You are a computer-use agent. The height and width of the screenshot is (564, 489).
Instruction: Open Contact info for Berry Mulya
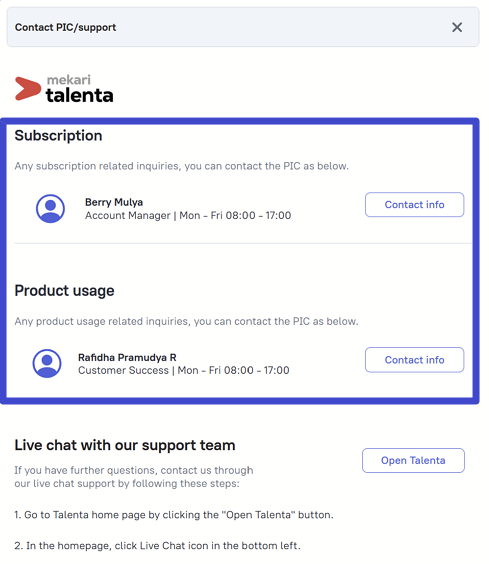point(415,205)
